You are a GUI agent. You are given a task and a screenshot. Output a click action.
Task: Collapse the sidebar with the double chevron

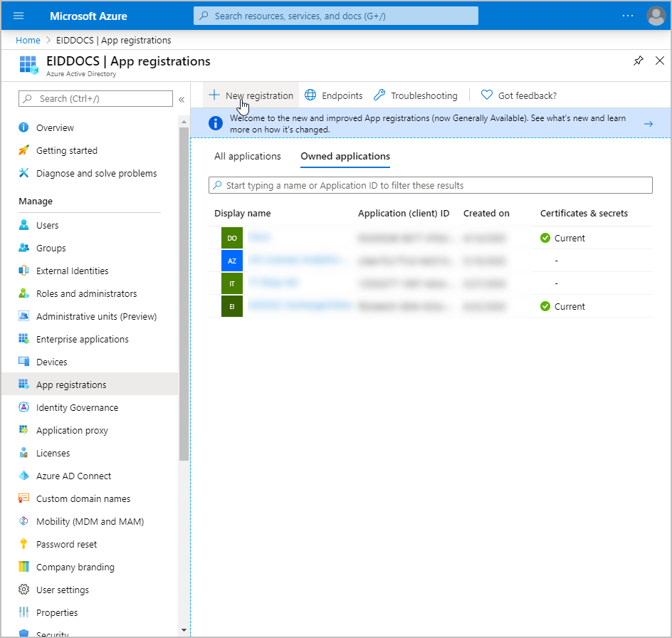point(182,99)
